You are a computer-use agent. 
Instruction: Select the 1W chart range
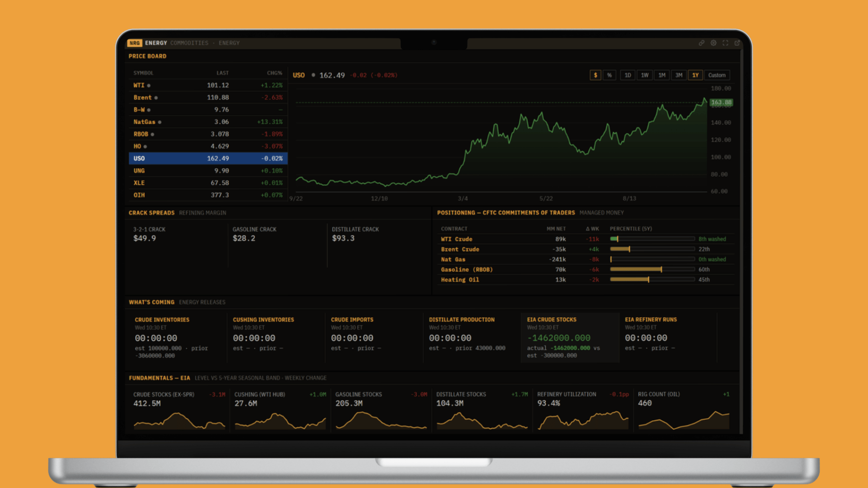pyautogui.click(x=645, y=75)
